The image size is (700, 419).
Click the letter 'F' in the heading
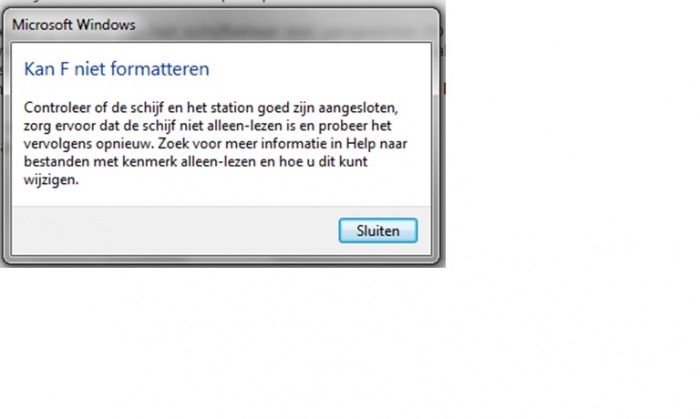coord(64,69)
